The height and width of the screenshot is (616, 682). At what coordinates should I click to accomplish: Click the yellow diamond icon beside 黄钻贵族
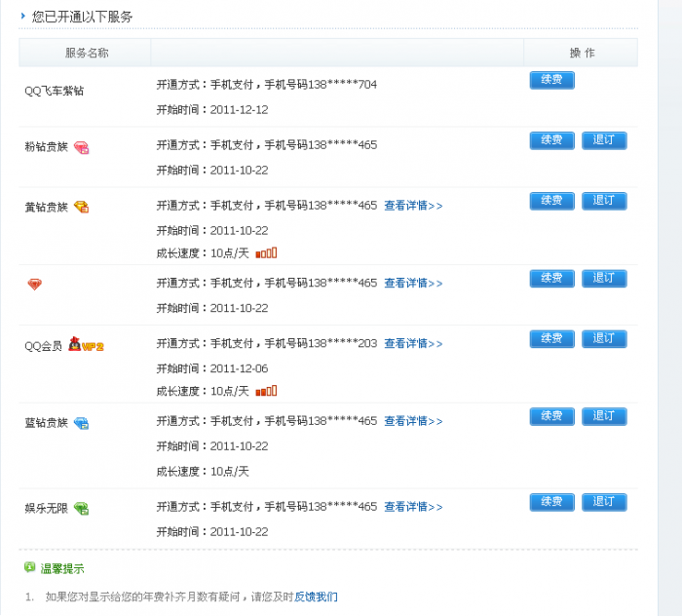pos(81,207)
